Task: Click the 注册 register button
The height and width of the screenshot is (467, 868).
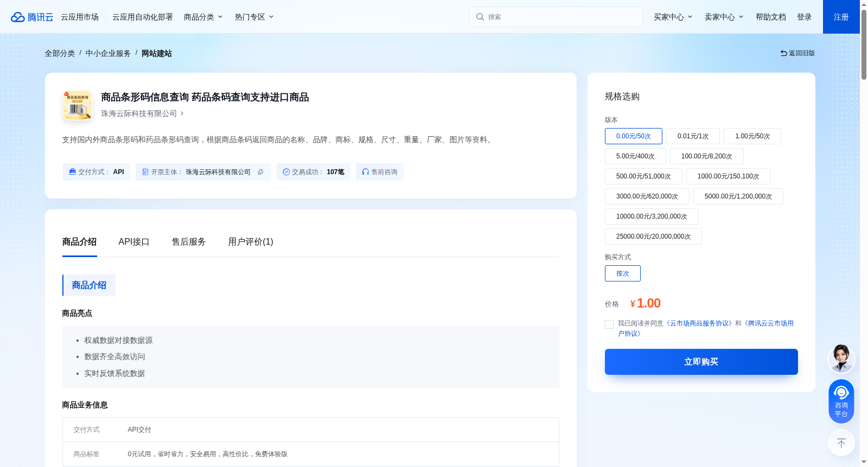Action: coord(841,17)
